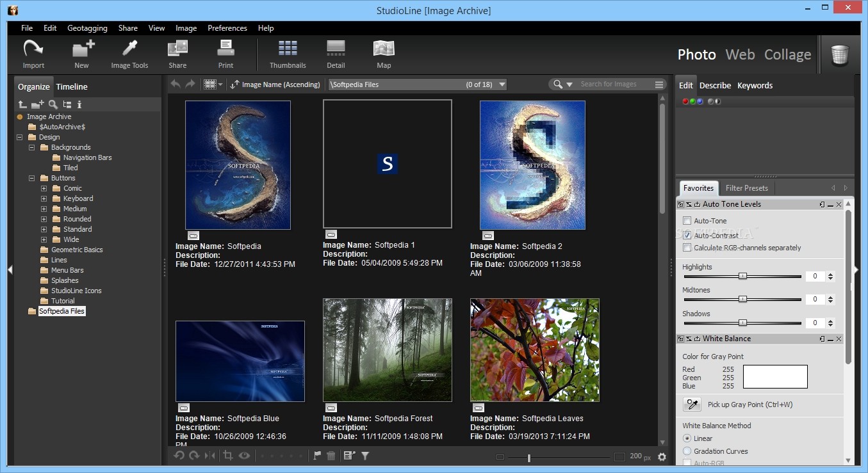
Task: Open the Filter Presets tab
Action: click(747, 188)
